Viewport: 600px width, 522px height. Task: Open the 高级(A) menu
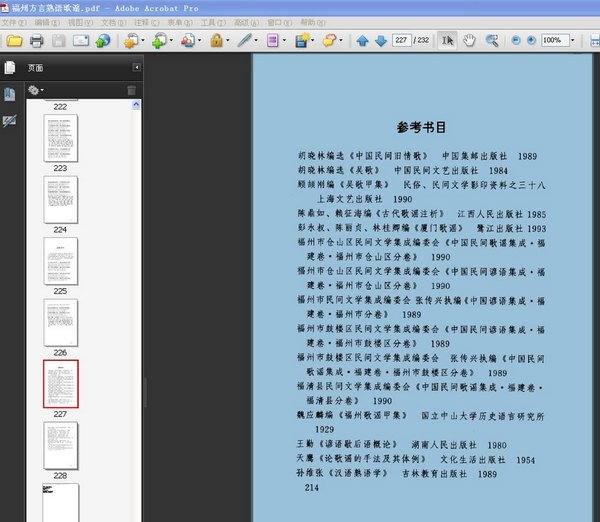pos(246,23)
